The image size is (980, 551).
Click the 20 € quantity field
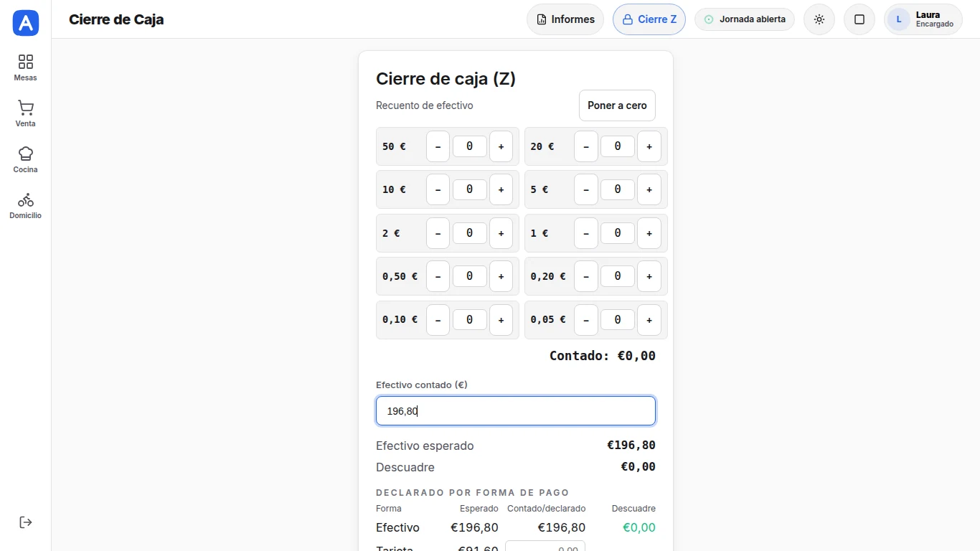(618, 146)
